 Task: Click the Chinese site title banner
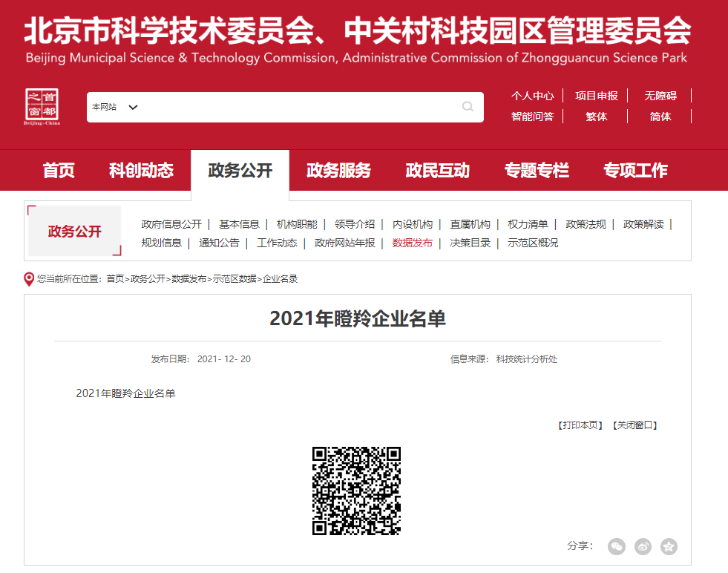coord(358,30)
